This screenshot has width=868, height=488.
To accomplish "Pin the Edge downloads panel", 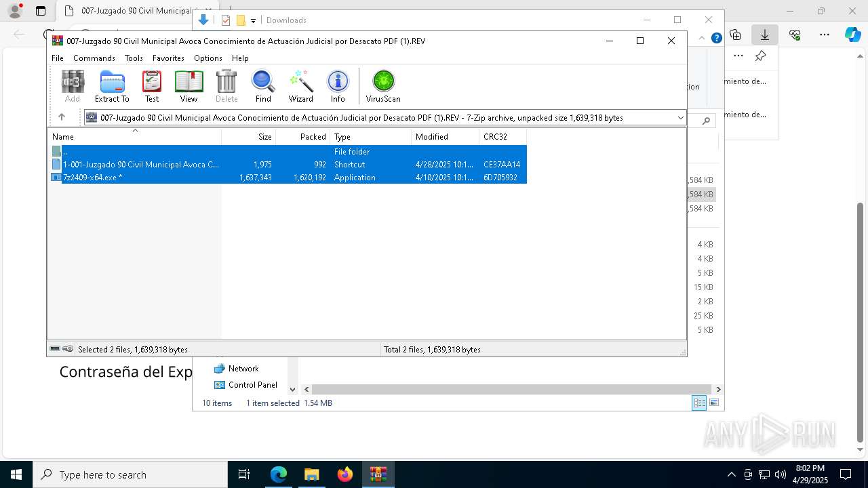I will point(761,56).
